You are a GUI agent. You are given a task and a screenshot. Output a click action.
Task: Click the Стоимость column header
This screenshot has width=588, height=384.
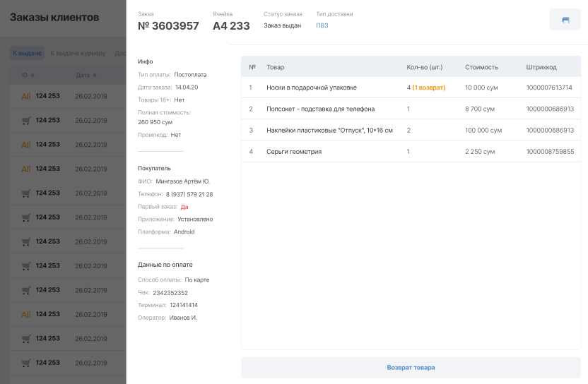(481, 67)
